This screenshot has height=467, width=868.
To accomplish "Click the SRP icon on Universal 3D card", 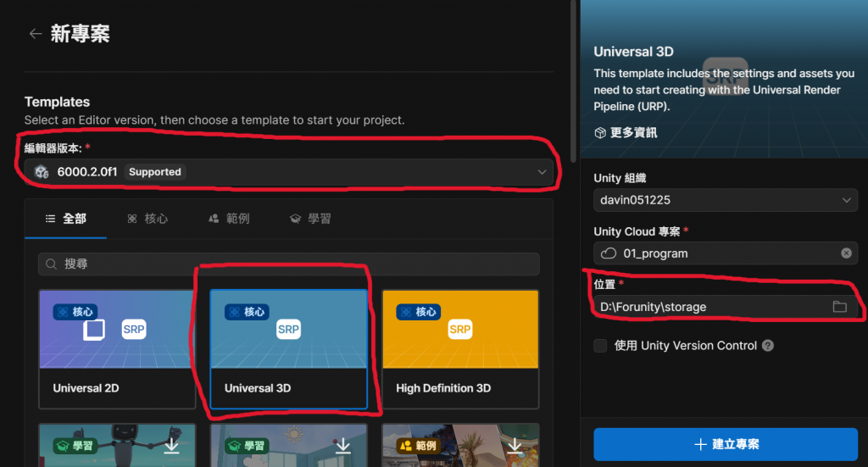I will click(x=288, y=329).
